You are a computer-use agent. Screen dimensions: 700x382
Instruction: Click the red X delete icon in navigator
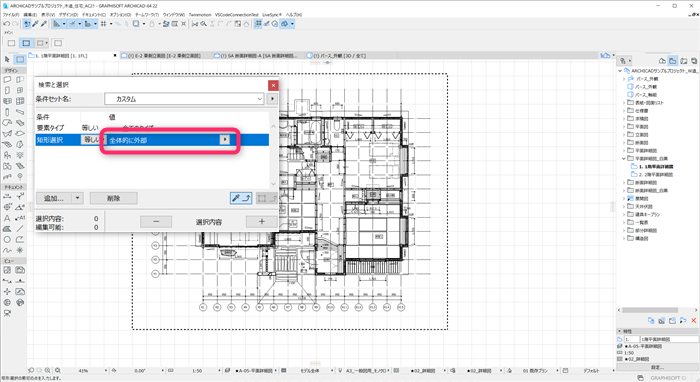click(x=693, y=320)
